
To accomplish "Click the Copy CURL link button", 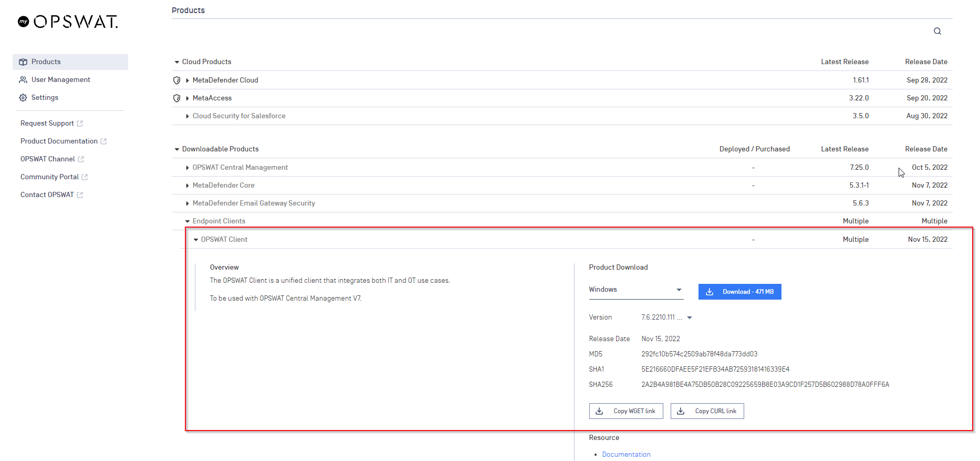I will point(707,411).
